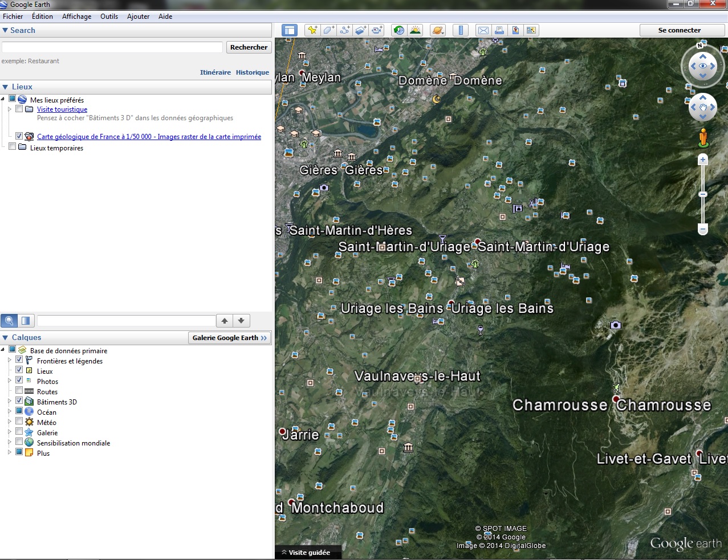Expand the Sensibilisation mondiale node
728x560 pixels.
pyautogui.click(x=10, y=442)
